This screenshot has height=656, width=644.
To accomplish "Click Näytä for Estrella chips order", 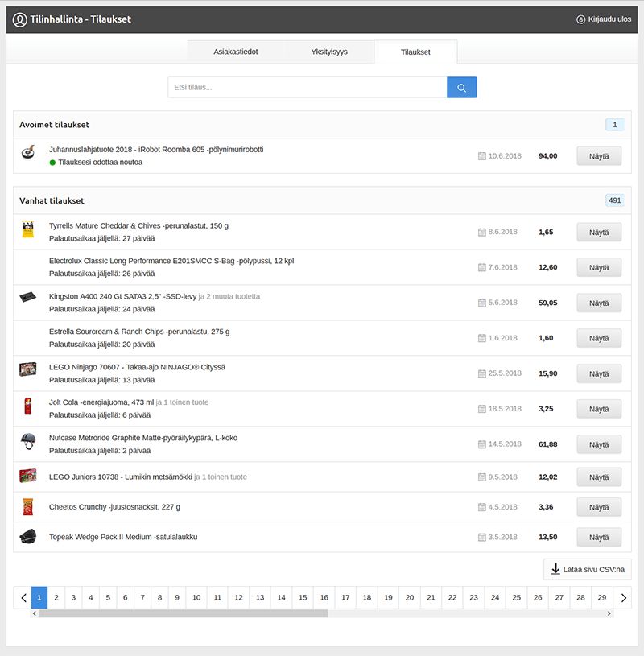I will click(x=599, y=338).
